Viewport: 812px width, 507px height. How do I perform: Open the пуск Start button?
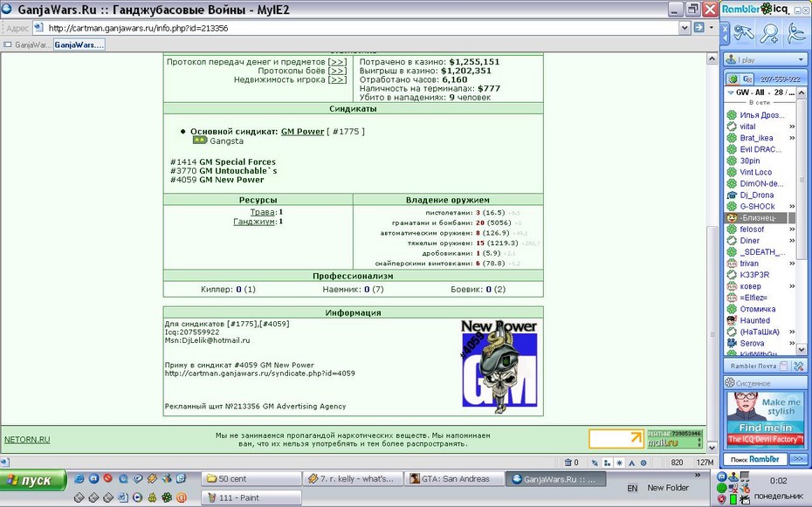tap(33, 480)
